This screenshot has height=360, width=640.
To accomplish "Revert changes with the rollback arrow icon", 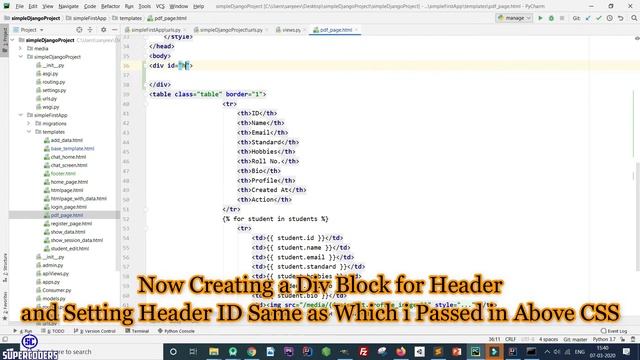I will 621,18.
